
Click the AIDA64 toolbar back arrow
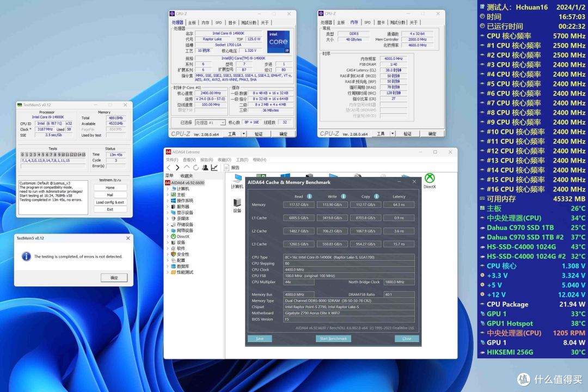(168, 168)
